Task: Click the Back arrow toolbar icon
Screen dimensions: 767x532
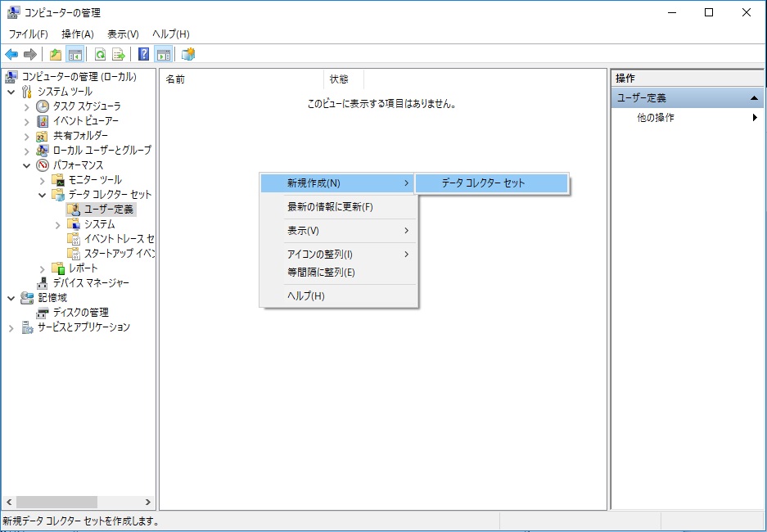Action: [11, 55]
